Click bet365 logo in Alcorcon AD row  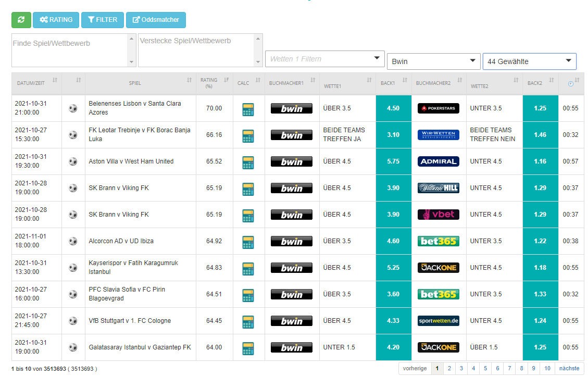439,241
